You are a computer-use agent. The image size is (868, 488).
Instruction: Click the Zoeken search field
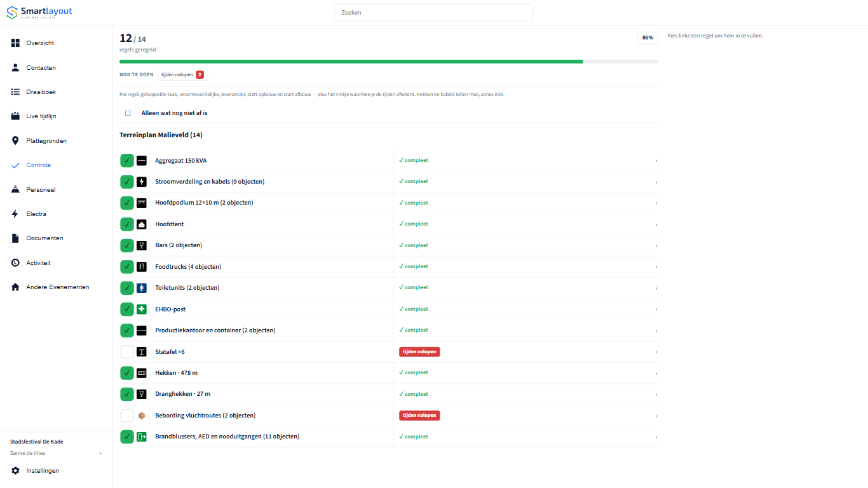pos(434,13)
